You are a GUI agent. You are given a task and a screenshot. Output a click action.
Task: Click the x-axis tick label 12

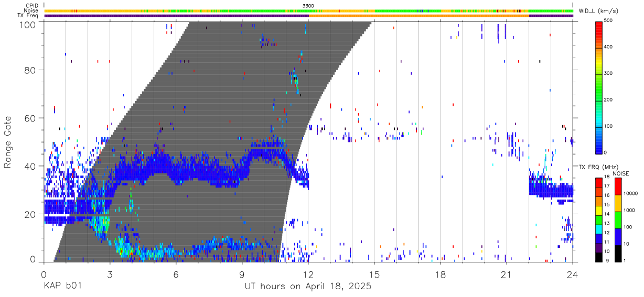click(308, 275)
